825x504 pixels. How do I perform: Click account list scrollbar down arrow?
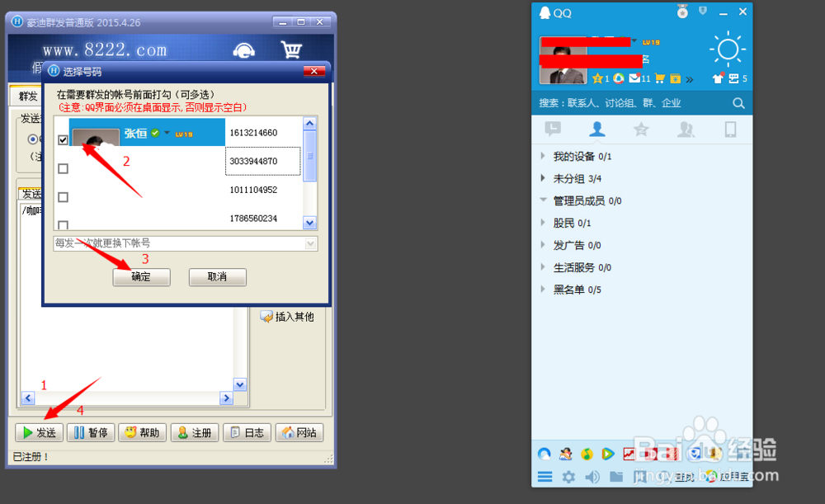click(x=310, y=223)
